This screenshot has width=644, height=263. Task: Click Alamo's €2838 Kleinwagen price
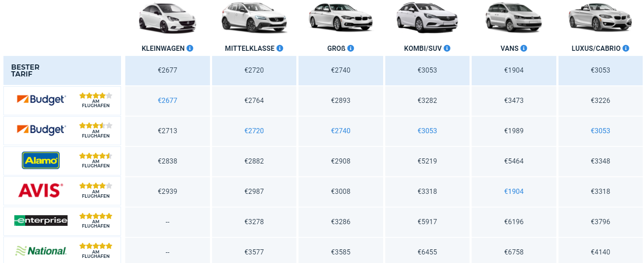167,161
